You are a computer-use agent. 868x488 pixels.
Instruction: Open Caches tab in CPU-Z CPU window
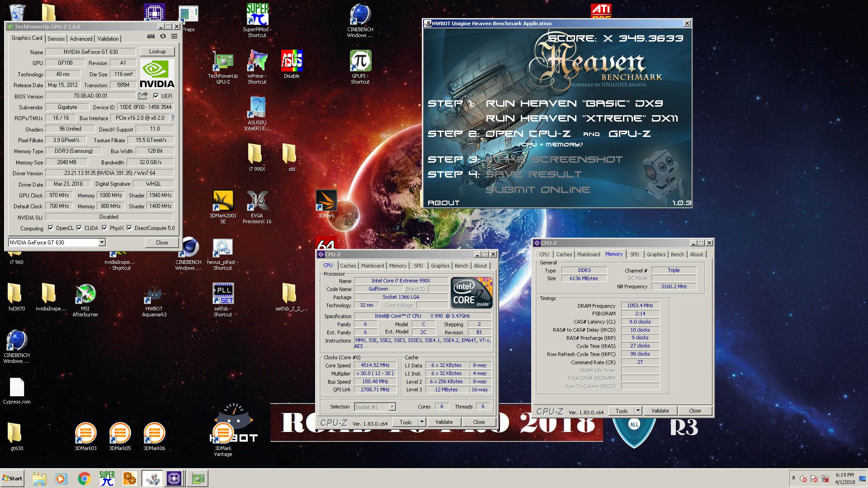pos(348,266)
